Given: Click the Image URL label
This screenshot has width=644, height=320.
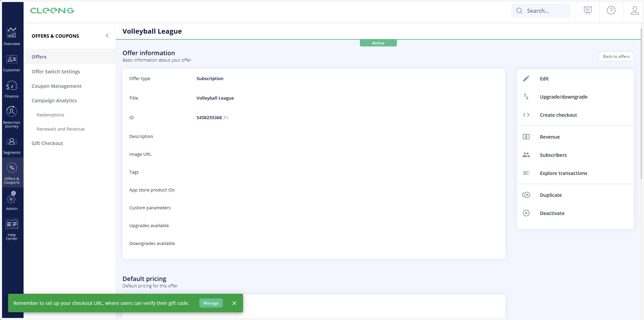Looking at the screenshot, I should point(140,154).
